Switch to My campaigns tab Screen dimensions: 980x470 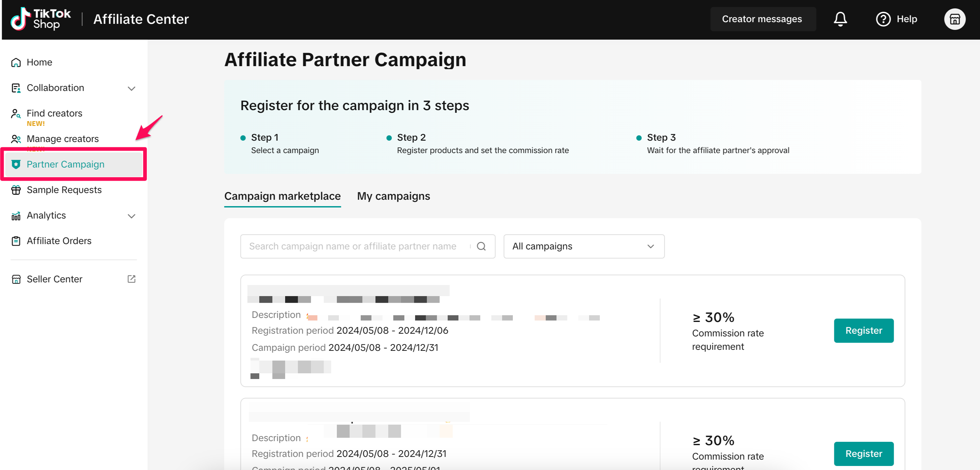(x=393, y=196)
